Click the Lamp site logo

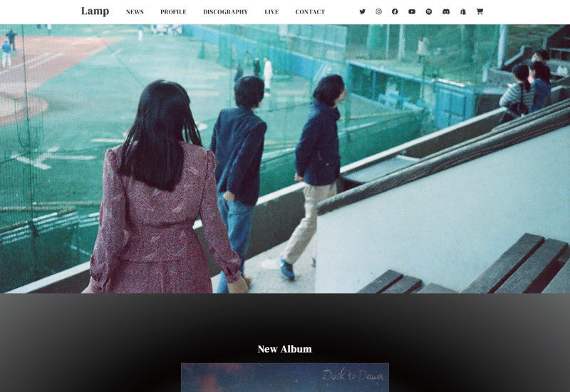click(x=95, y=11)
